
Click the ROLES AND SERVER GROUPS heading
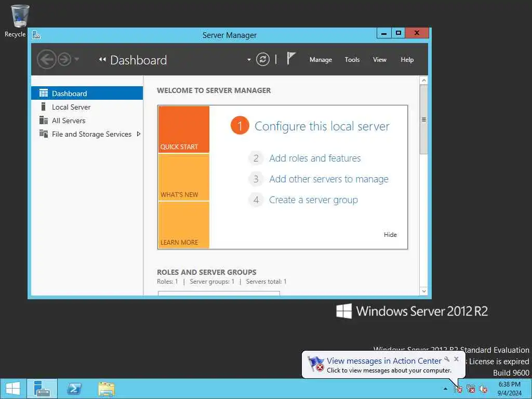(x=207, y=272)
